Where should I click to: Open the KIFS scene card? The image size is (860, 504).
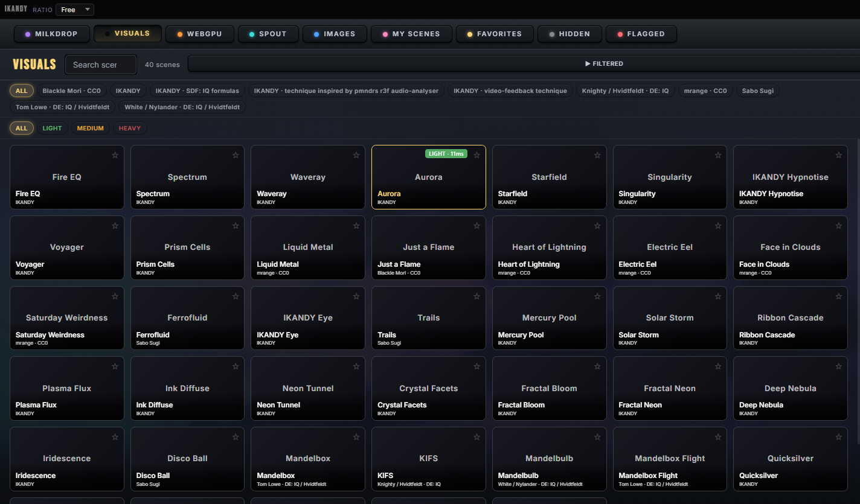pos(429,459)
